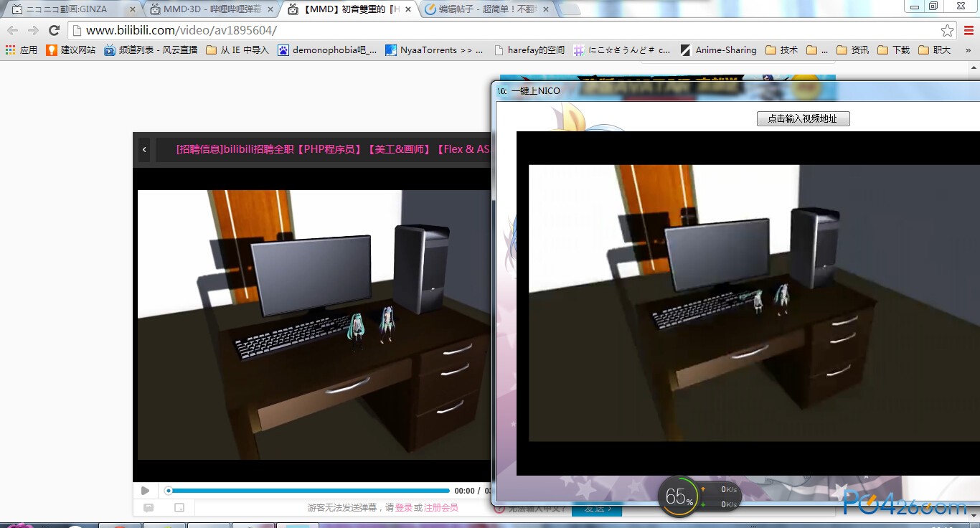Open the 资讯 bookmark folder
The image size is (980, 528).
click(x=852, y=50)
